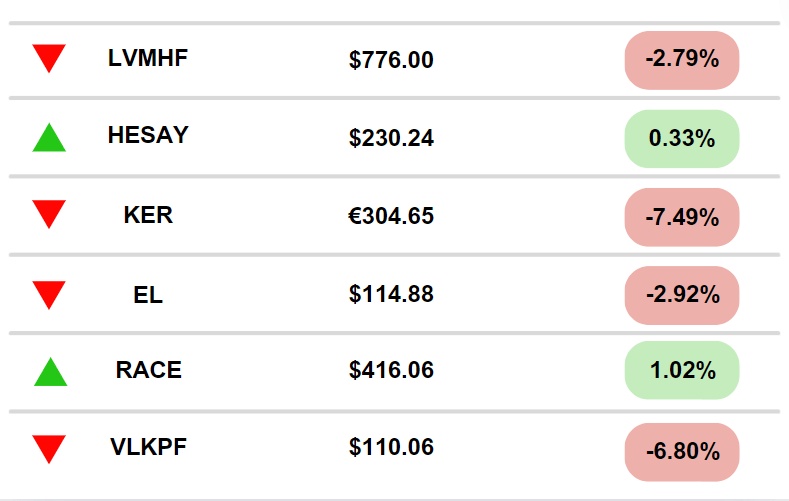Click the green up arrow beside HESAY

49,137
